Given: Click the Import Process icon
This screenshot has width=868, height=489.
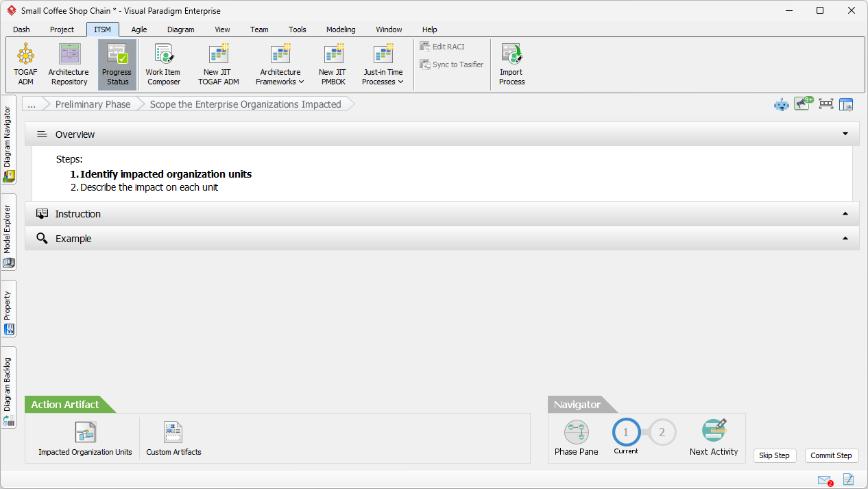Looking at the screenshot, I should [511, 64].
